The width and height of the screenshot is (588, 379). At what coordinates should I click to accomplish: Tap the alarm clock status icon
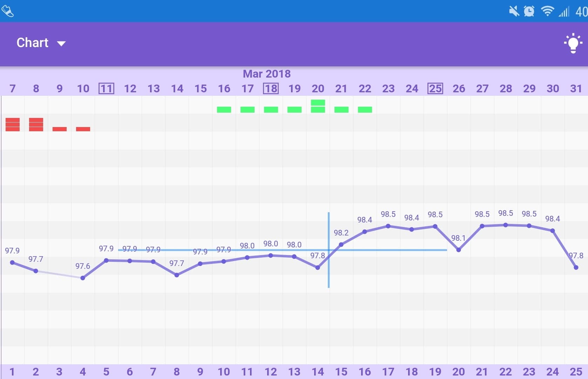[529, 11]
